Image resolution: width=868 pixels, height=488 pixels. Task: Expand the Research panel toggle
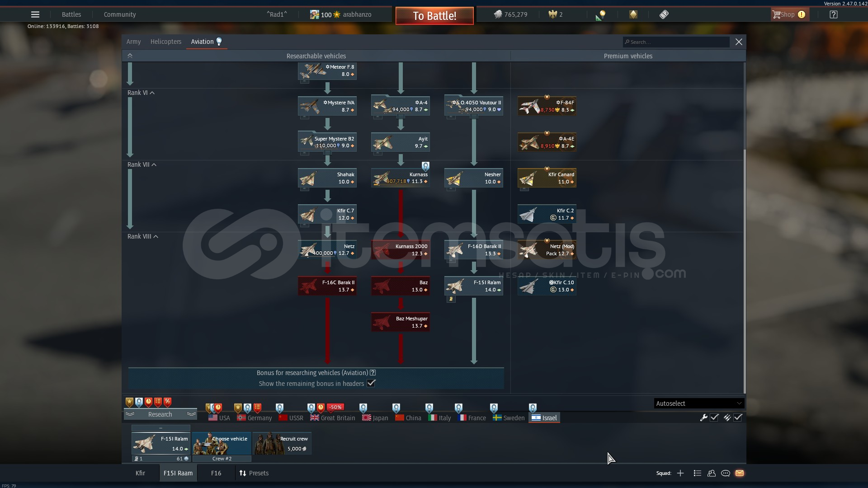tap(160, 414)
